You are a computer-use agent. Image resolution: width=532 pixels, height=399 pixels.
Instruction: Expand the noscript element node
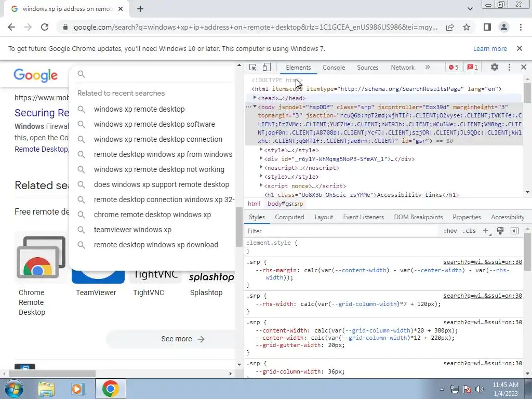[x=261, y=167]
